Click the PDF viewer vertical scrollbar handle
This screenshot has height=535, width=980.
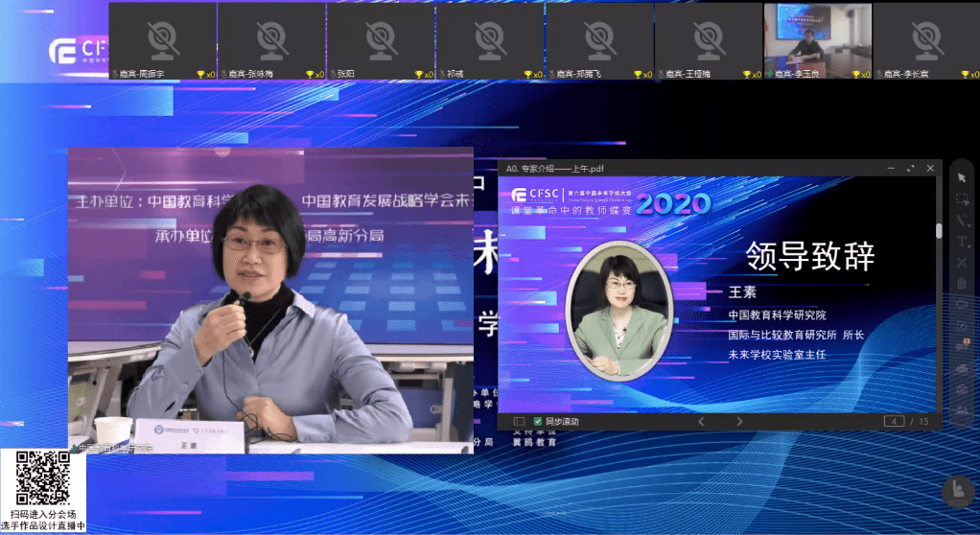(x=939, y=231)
